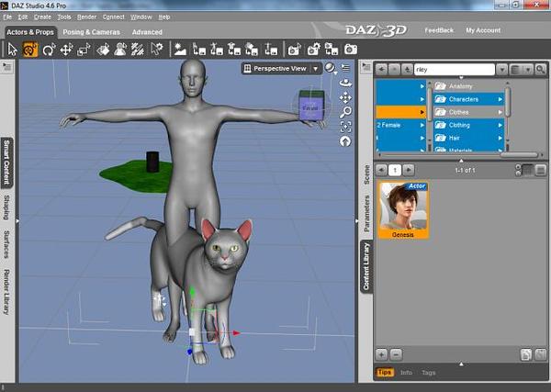Open the viewport options menu icon
The image size is (551, 392).
coord(346,68)
